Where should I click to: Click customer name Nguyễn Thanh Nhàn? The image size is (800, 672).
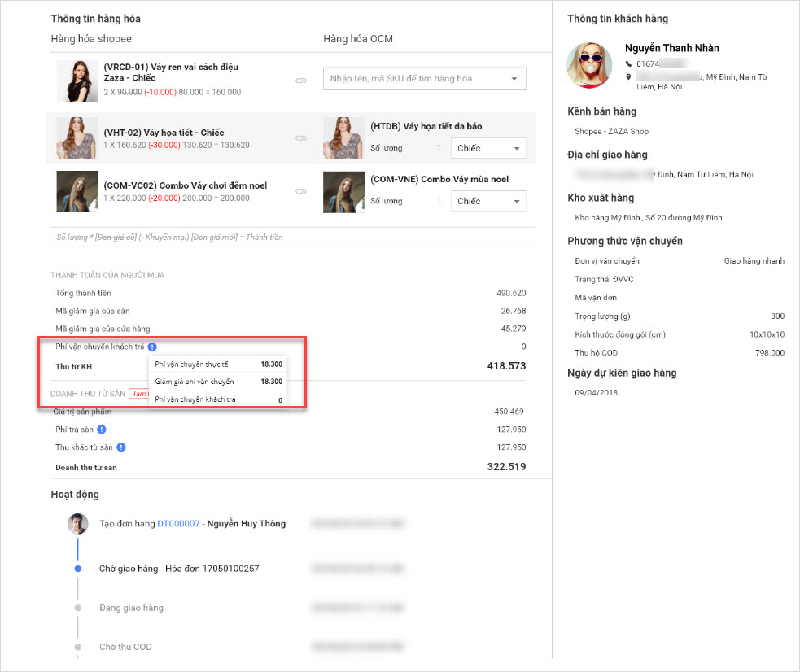[672, 48]
